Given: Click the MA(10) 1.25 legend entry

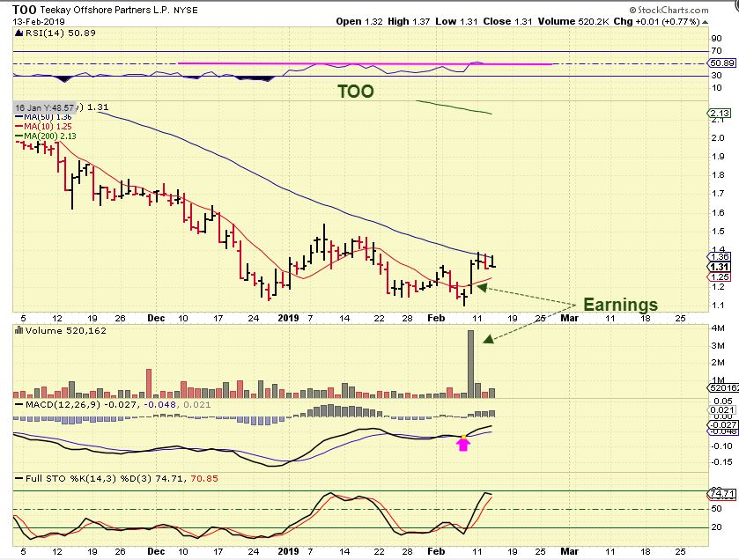Looking at the screenshot, I should pos(44,126).
